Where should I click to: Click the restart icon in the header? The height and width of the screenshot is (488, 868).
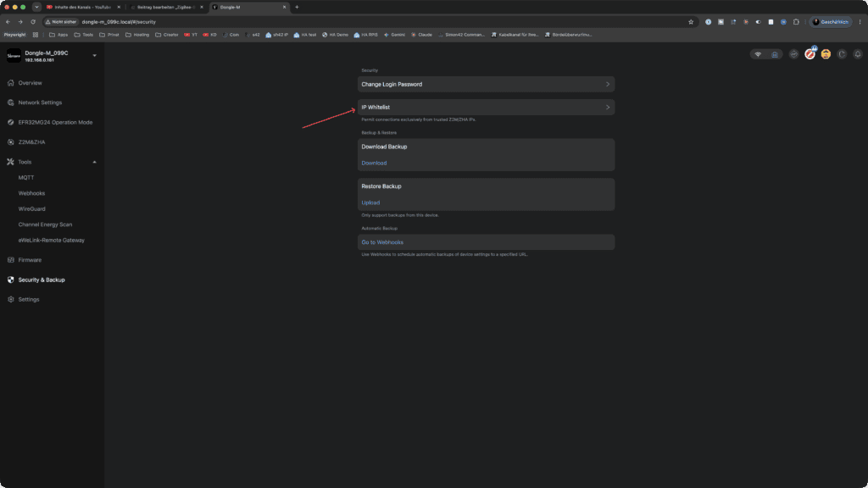[x=842, y=54]
